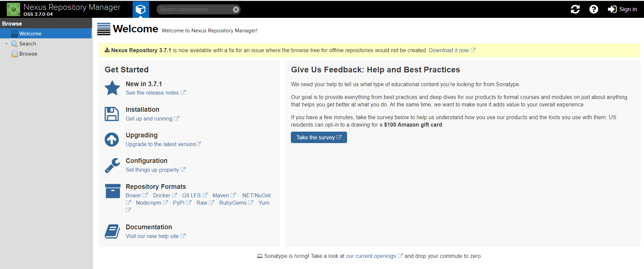Click the floppy disk Installation icon
Viewport: 644px width, 269px height.
pyautogui.click(x=112, y=114)
